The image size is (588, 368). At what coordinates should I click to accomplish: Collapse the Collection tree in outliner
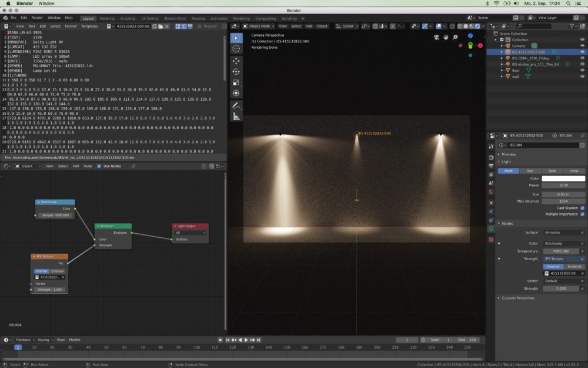(496, 40)
